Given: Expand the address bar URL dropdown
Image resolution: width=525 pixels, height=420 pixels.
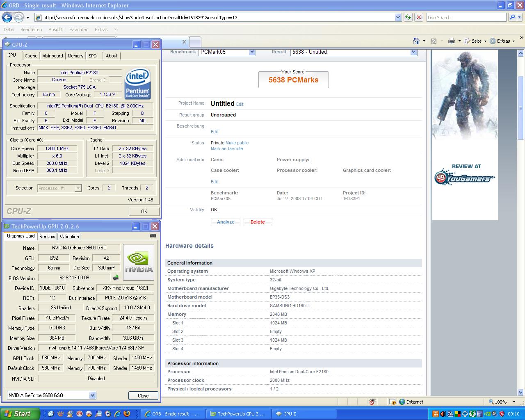Looking at the screenshot, I should click(398, 17).
